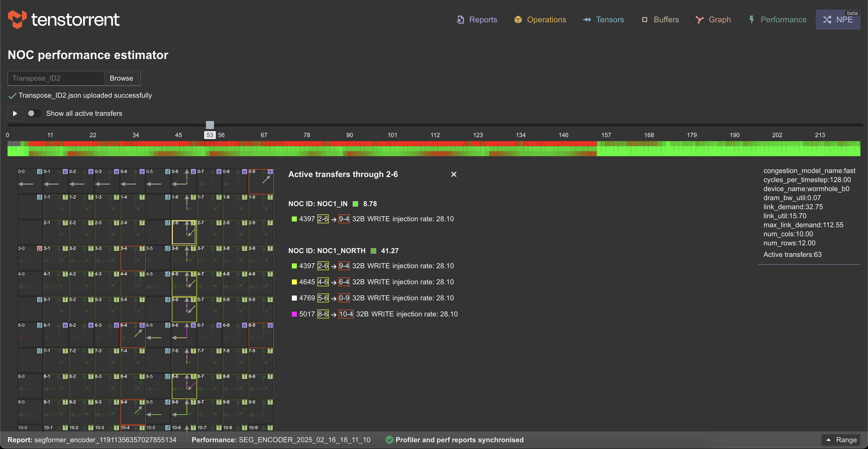The image size is (868, 449).
Task: Select the timestep slider handle at 53
Action: click(x=209, y=125)
